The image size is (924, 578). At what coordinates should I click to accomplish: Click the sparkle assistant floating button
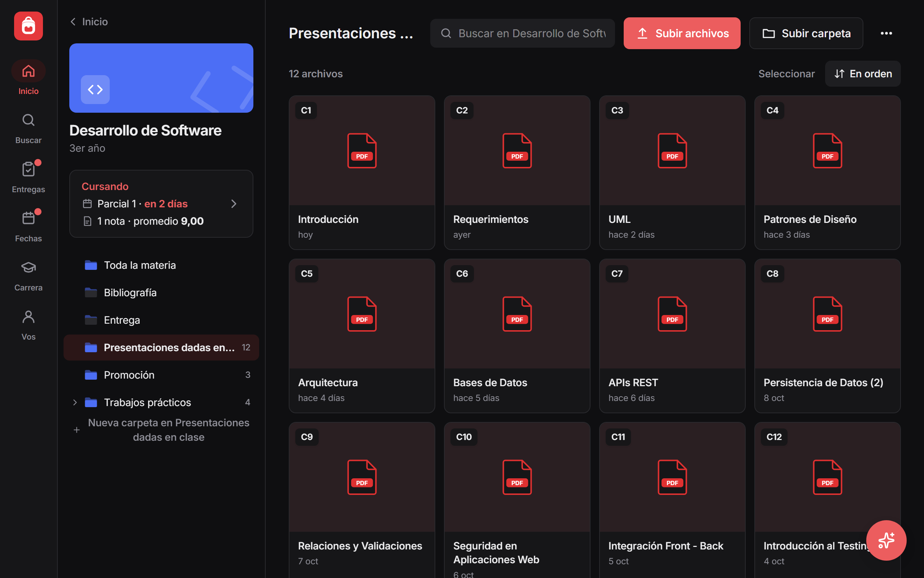(x=886, y=540)
